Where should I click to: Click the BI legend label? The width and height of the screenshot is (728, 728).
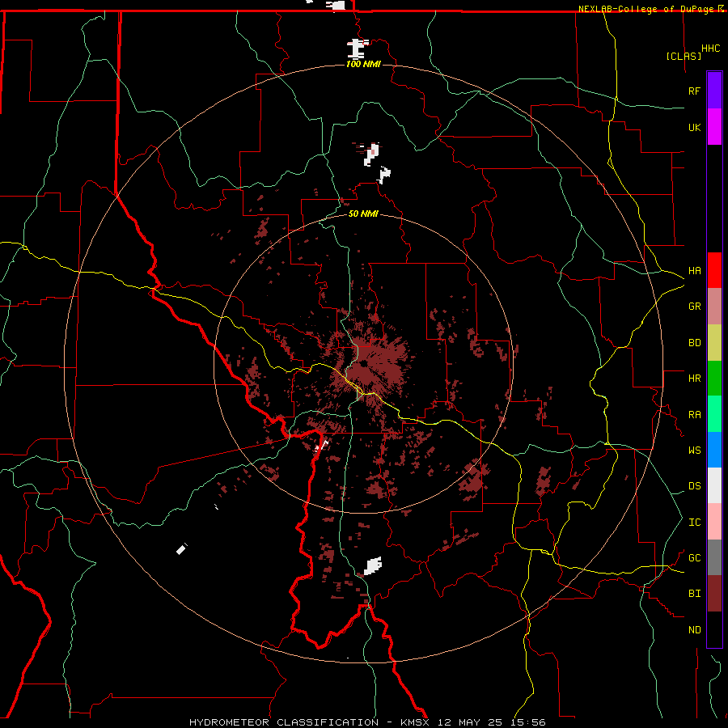(694, 594)
